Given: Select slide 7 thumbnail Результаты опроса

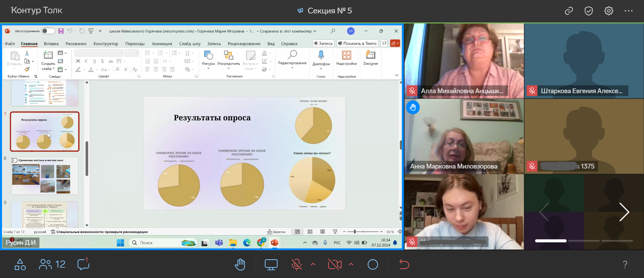Looking at the screenshot, I should [45, 132].
